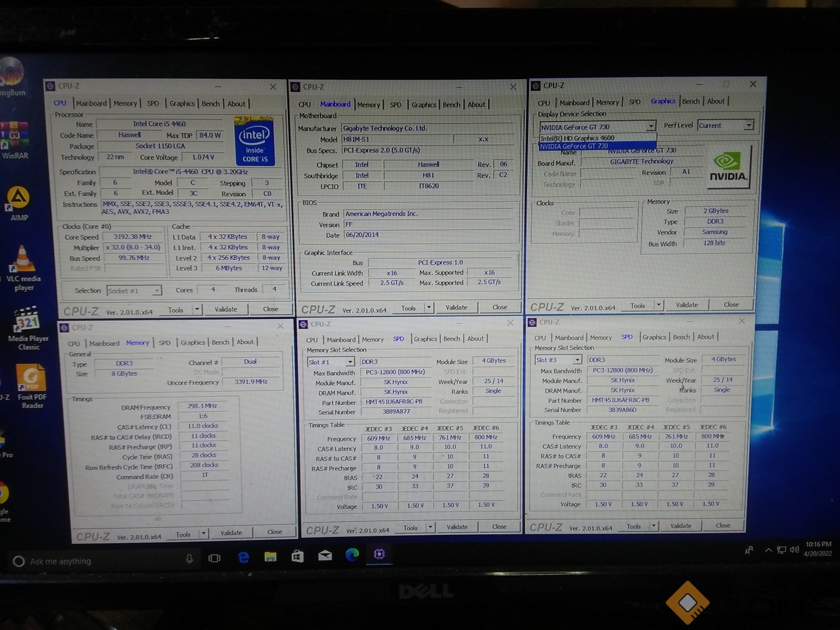Open About tab in the Mainboard window
Viewport: 840px width, 630px height.
tap(476, 104)
